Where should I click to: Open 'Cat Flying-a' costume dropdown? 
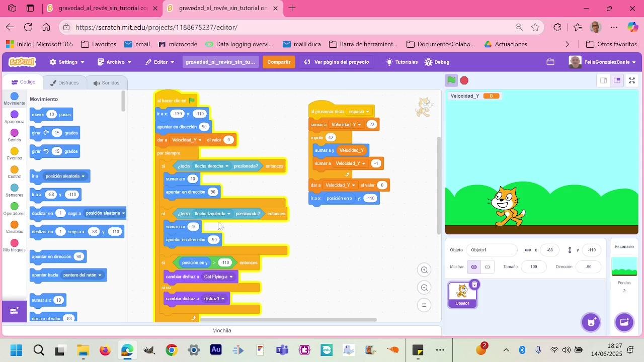pyautogui.click(x=218, y=277)
